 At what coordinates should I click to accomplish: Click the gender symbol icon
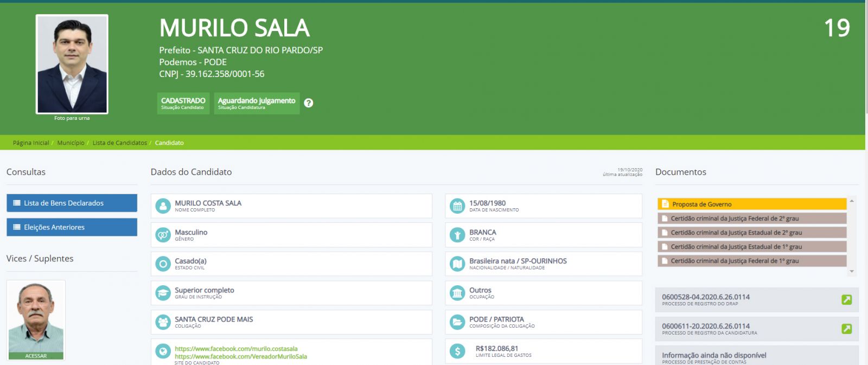click(163, 235)
